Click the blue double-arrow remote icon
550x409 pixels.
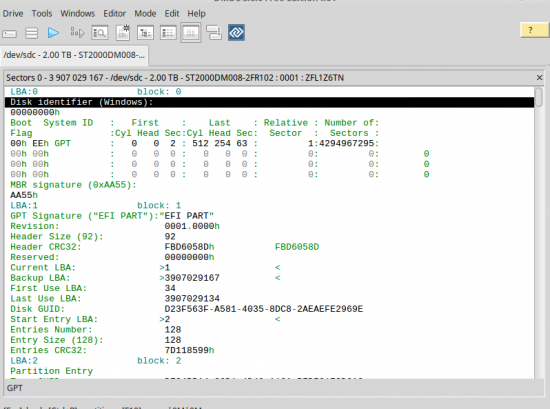(236, 33)
